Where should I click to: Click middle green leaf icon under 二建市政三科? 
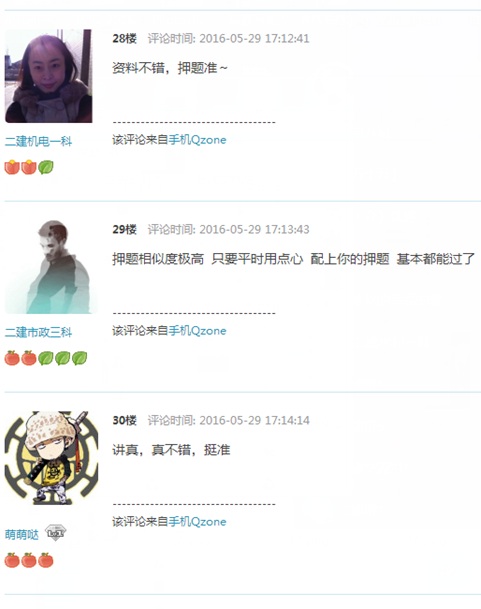[63, 358]
